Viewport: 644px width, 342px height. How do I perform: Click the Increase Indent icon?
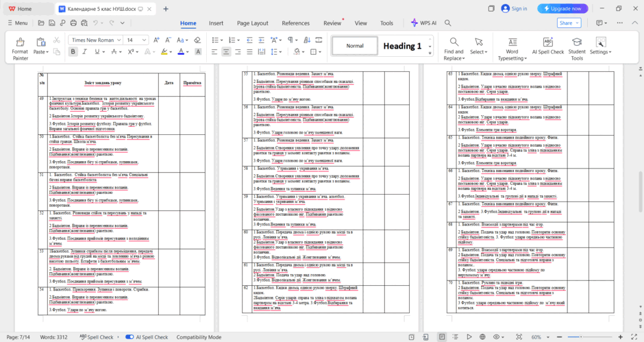click(x=261, y=40)
